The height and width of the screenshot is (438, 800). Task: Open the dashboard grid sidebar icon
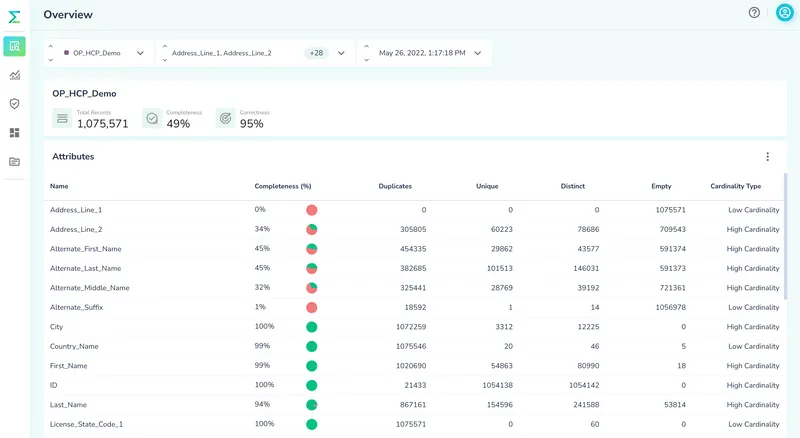[x=14, y=132]
